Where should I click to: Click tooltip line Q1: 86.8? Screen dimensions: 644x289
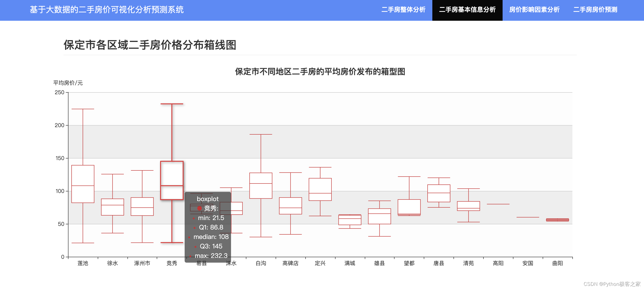[211, 227]
